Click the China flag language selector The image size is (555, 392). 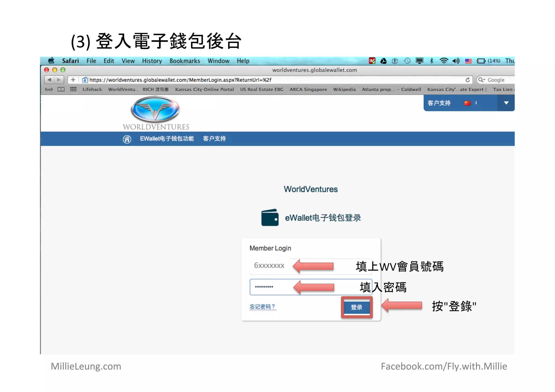click(467, 103)
